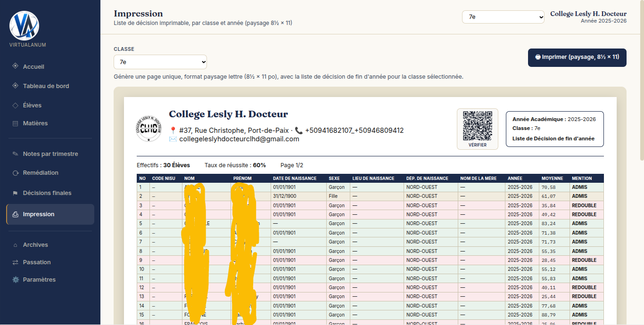Screen dimensions: 644x325
Task: Go to Archives in the sidebar
Action: [50, 245]
